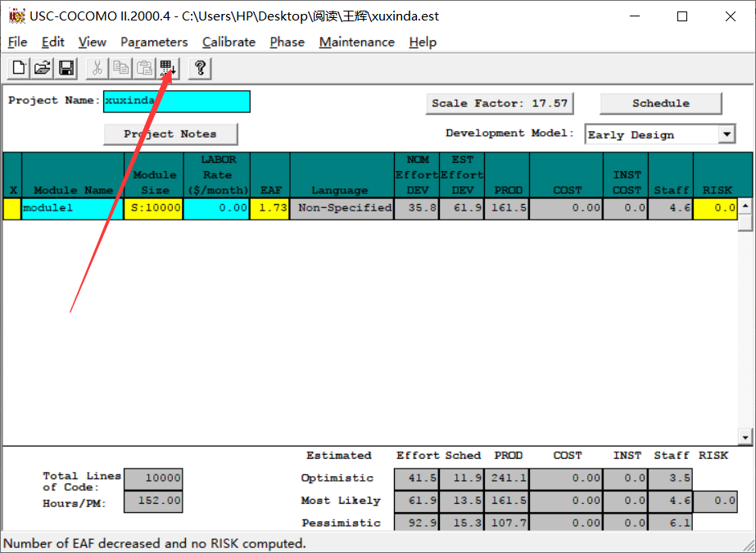Click the Pessimistic Staff value 6.1
The image size is (756, 553).
coord(671,522)
